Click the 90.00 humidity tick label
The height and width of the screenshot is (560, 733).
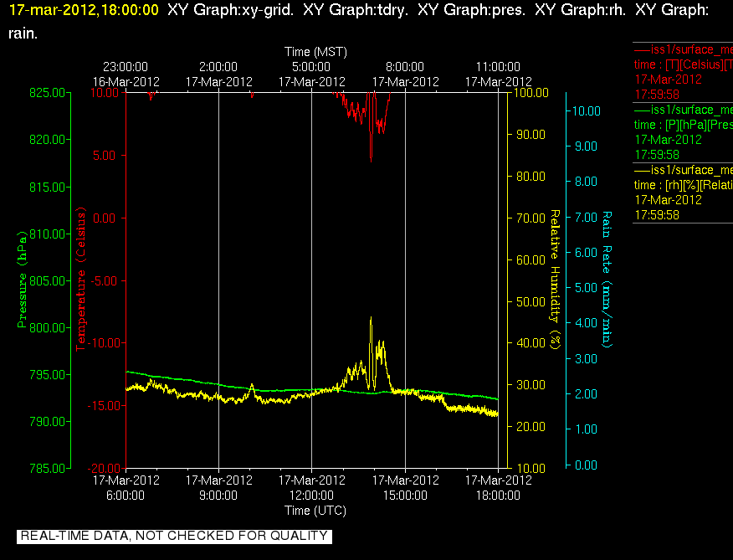(x=531, y=135)
